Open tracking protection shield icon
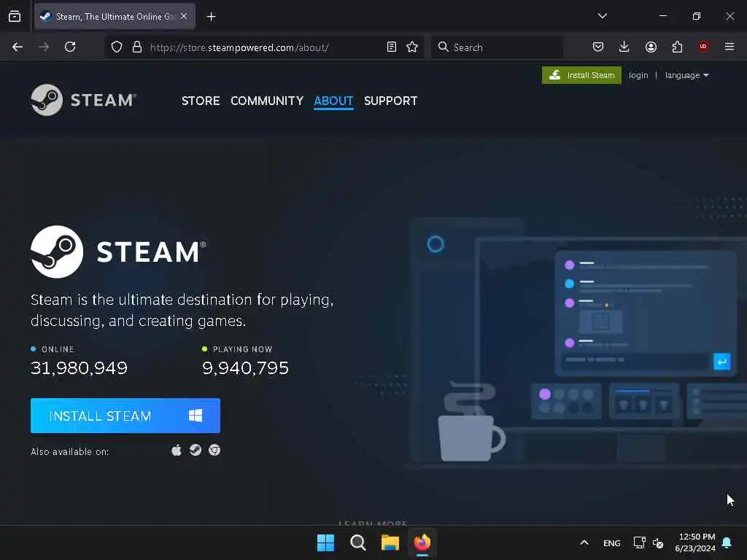Viewport: 747px width, 560px height. (x=117, y=47)
